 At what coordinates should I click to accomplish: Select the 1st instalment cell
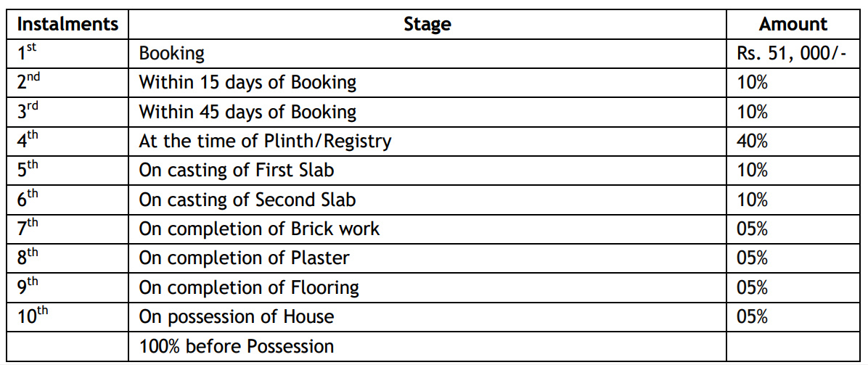(x=28, y=52)
